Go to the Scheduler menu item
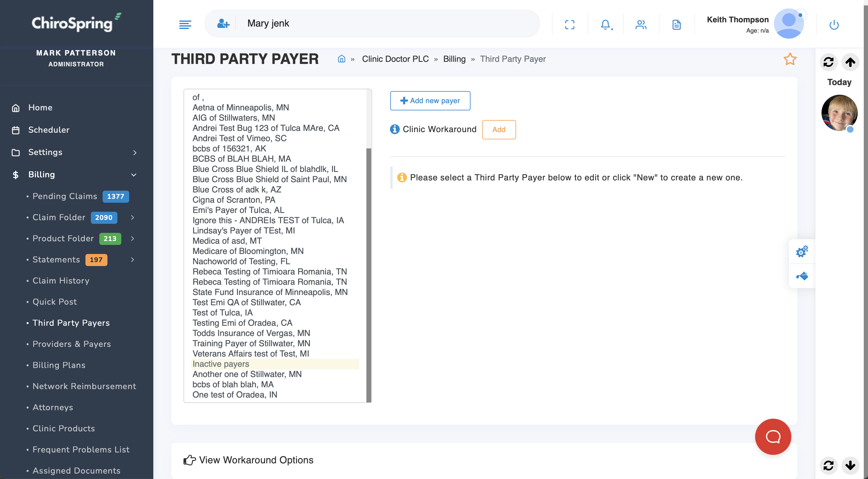 click(49, 130)
